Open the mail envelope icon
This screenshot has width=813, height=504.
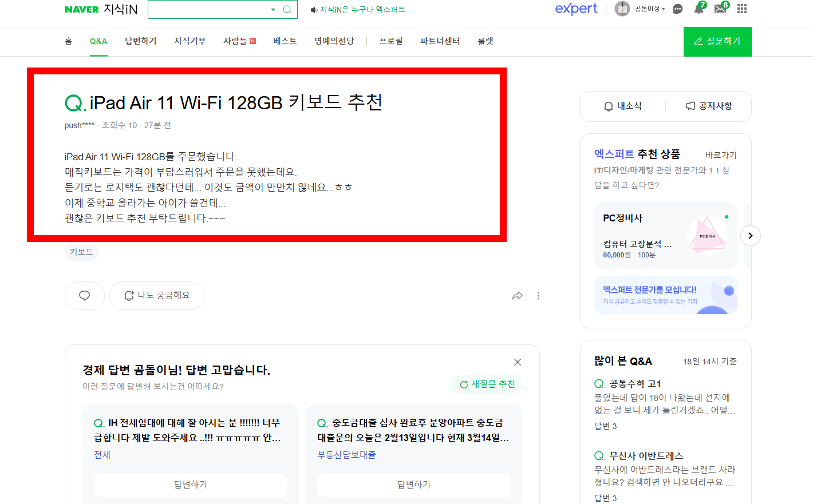[x=721, y=9]
